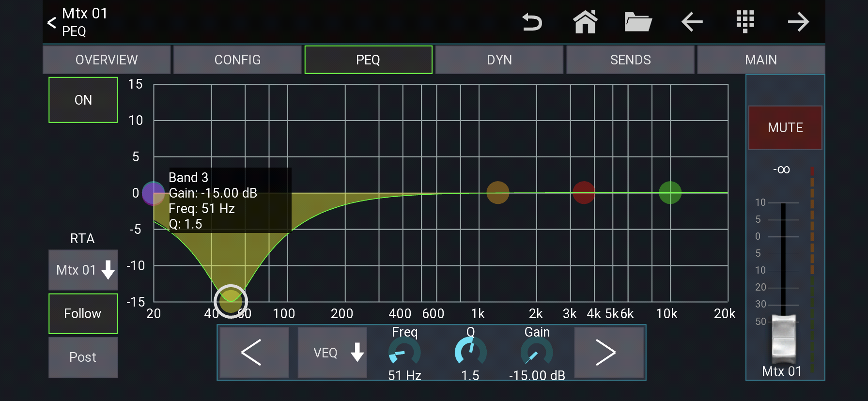This screenshot has height=401, width=868.
Task: Switch to the DYN tab
Action: pos(499,60)
